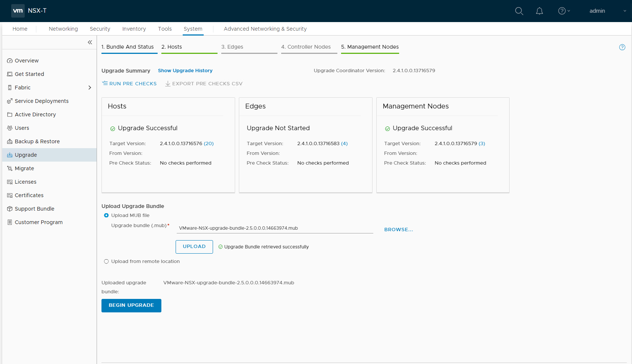Click the page help question mark icon
Viewport: 632px width, 364px height.
tap(622, 47)
